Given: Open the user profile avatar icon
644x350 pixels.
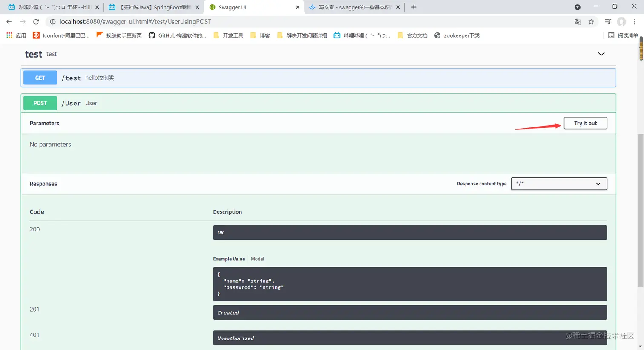Looking at the screenshot, I should pos(621,22).
